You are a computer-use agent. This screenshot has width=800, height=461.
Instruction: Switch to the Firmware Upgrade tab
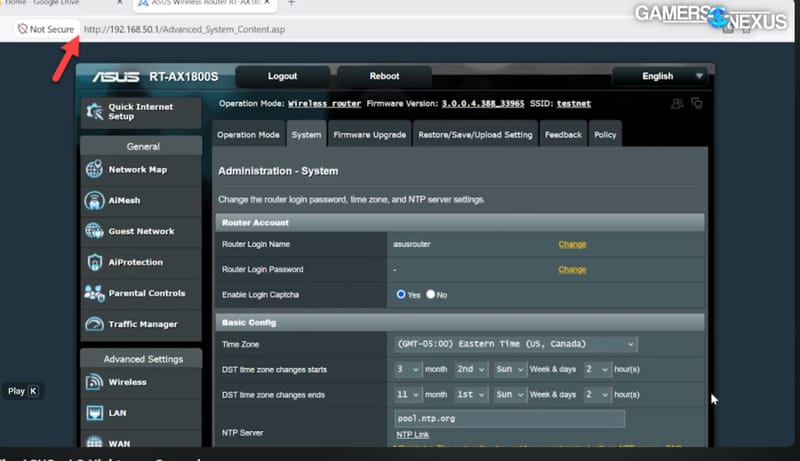click(370, 135)
